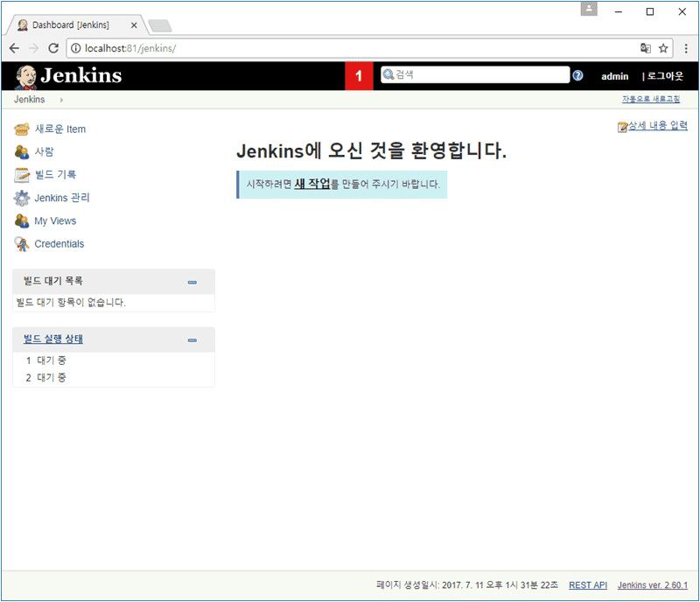Open the admin user link

(615, 76)
